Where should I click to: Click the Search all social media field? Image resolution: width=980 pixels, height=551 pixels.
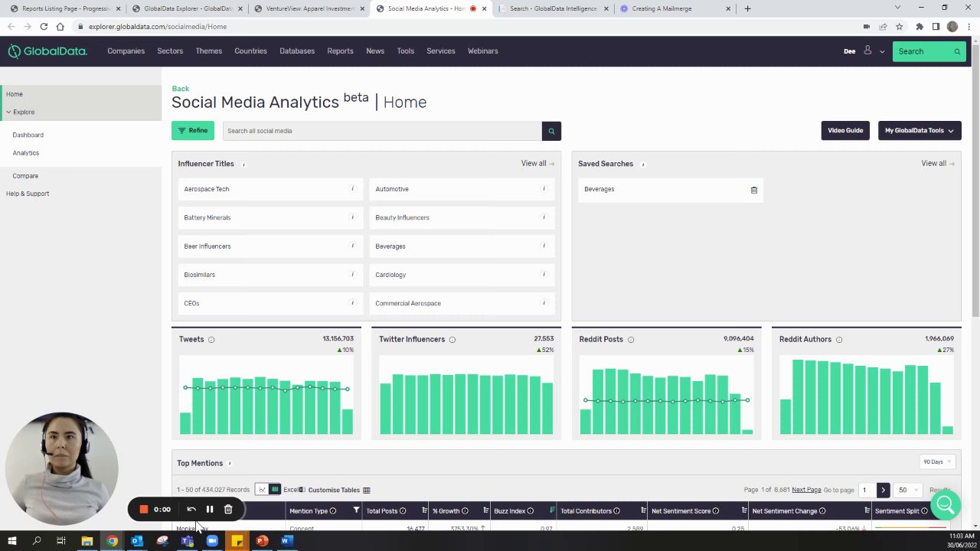click(x=383, y=131)
